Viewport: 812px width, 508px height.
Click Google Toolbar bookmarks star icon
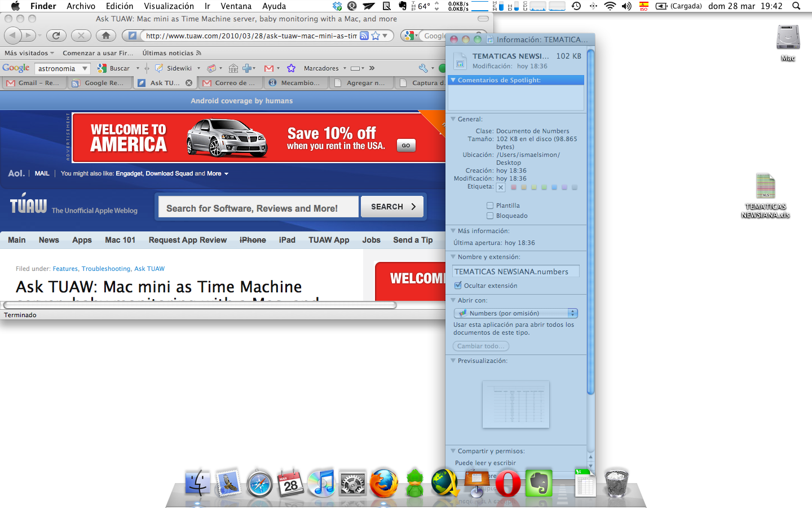(291, 68)
